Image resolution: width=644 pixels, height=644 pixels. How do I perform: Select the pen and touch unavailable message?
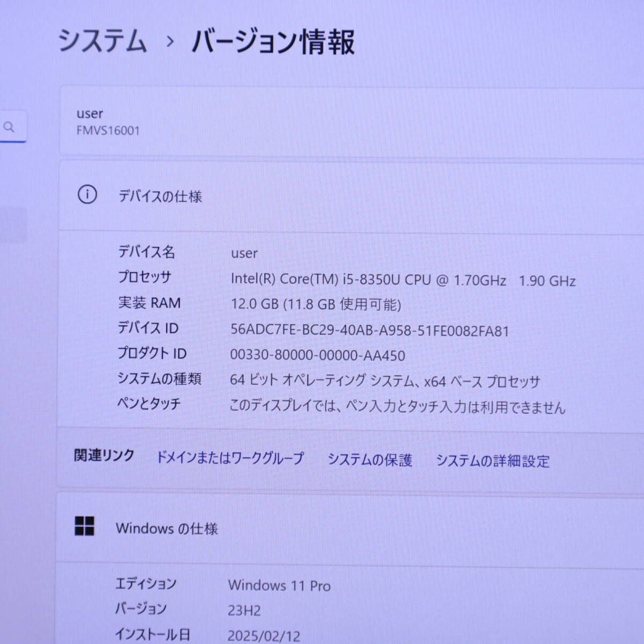(x=398, y=407)
